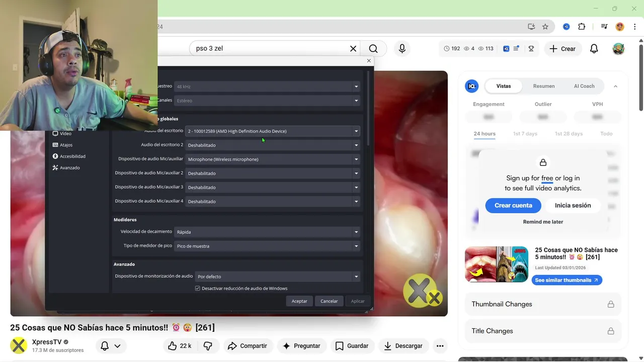Switch to AI Coach tab

point(584,86)
